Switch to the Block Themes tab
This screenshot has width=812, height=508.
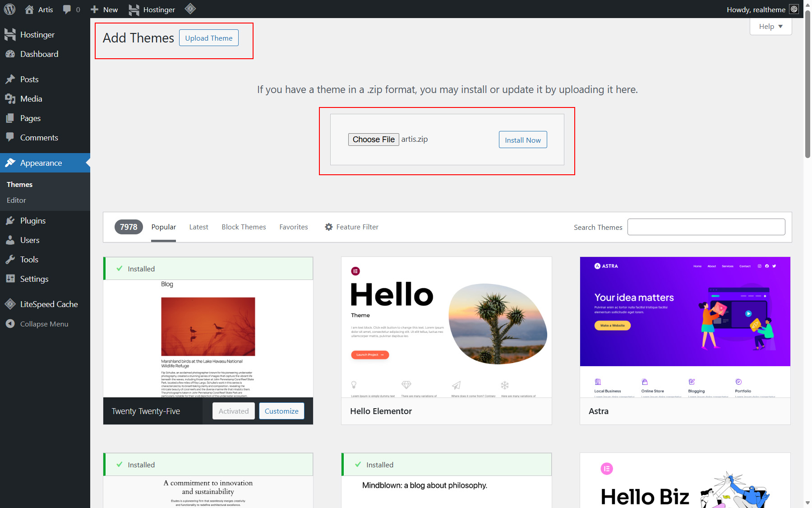pos(244,227)
